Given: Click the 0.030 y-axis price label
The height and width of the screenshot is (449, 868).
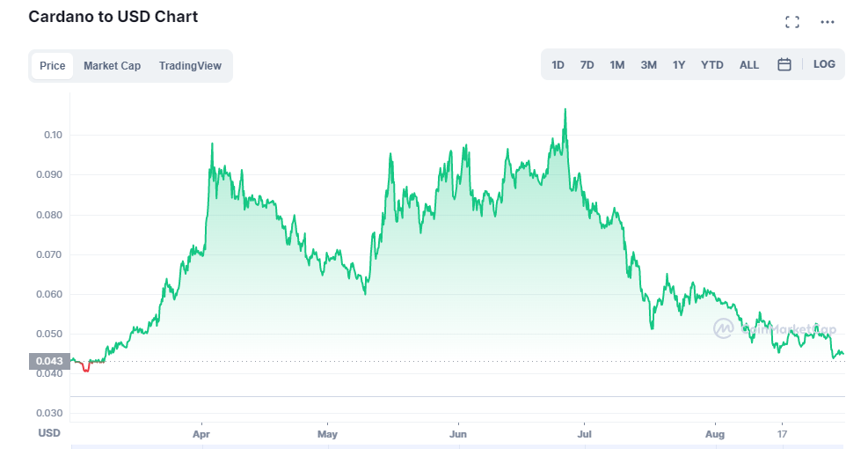Looking at the screenshot, I should [x=49, y=414].
